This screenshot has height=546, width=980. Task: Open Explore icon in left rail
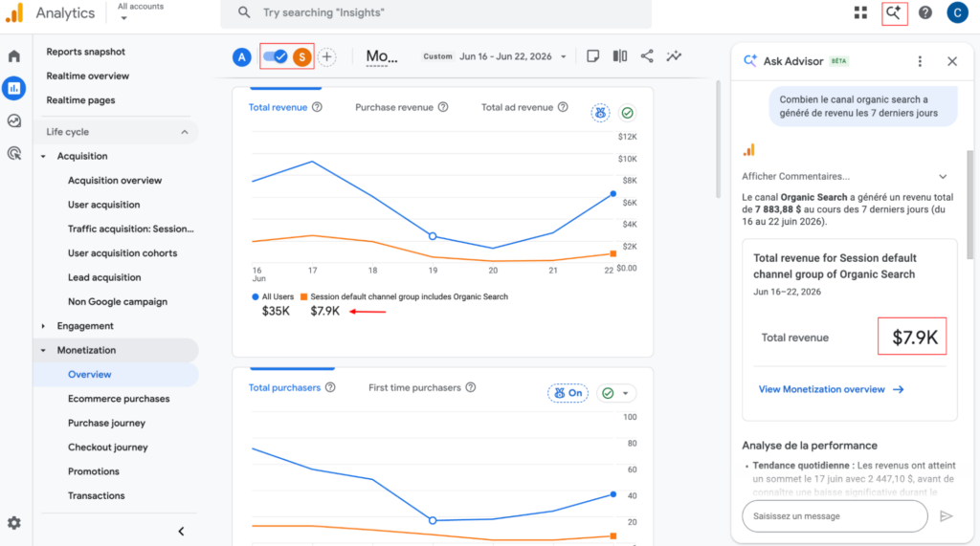[13, 120]
